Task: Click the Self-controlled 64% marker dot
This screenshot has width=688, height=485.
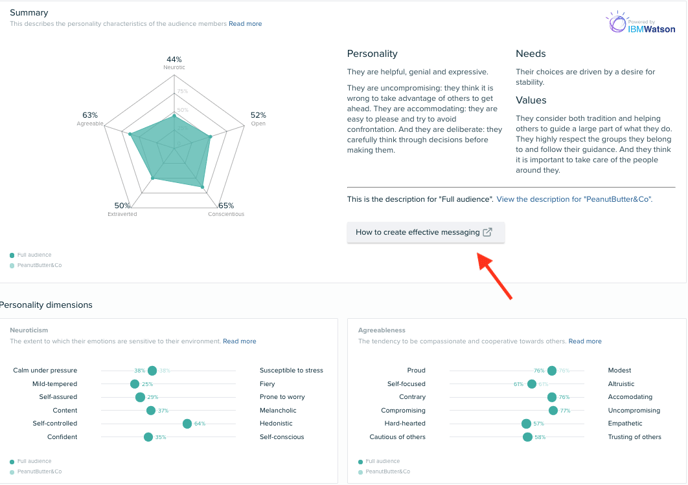Action: (187, 424)
